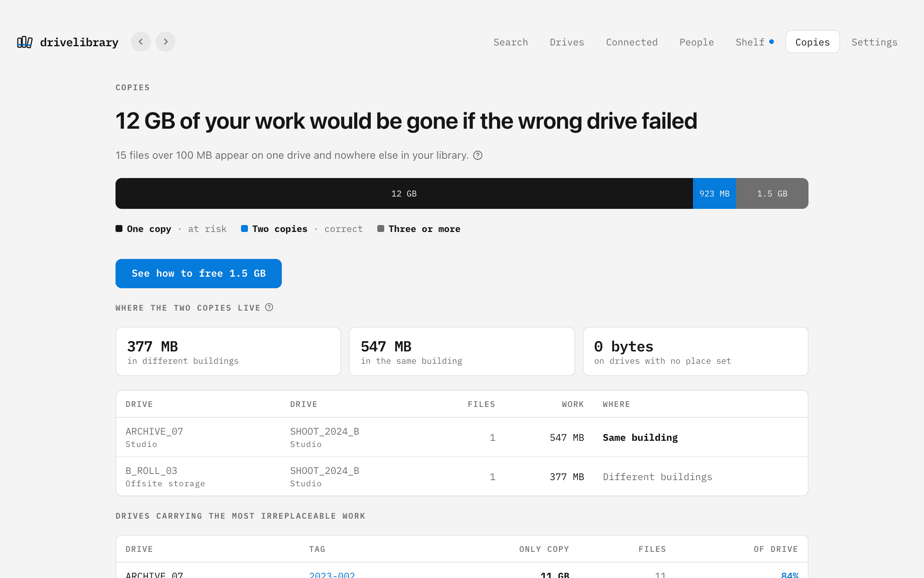Click SHOOT_2024_B in the ARCHIVE_07 row
This screenshot has height=578, width=924.
click(325, 432)
